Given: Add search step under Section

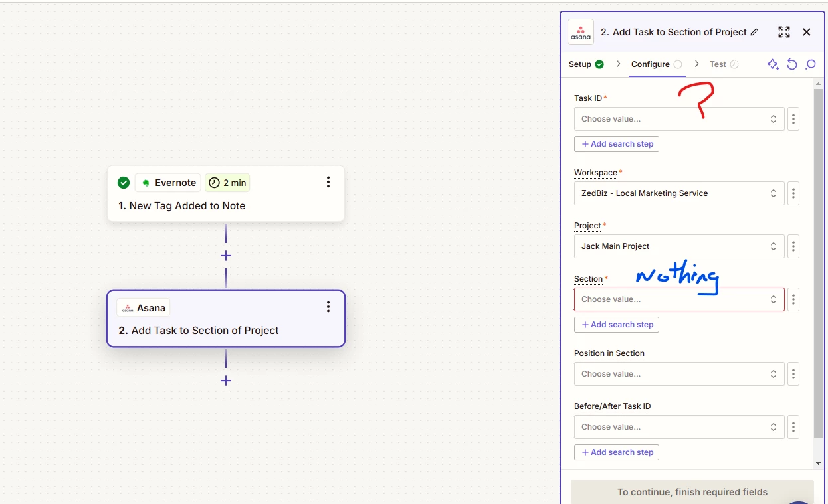Looking at the screenshot, I should pyautogui.click(x=617, y=325).
